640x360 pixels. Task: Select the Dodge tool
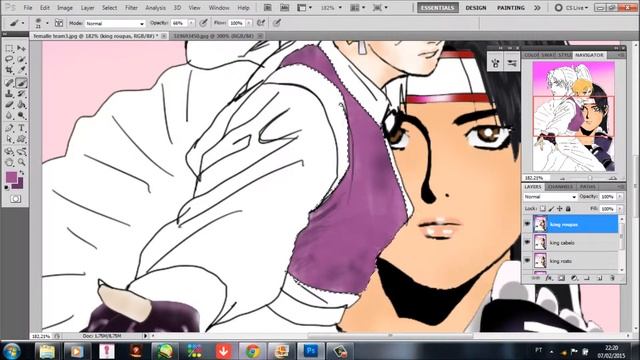coord(21,116)
